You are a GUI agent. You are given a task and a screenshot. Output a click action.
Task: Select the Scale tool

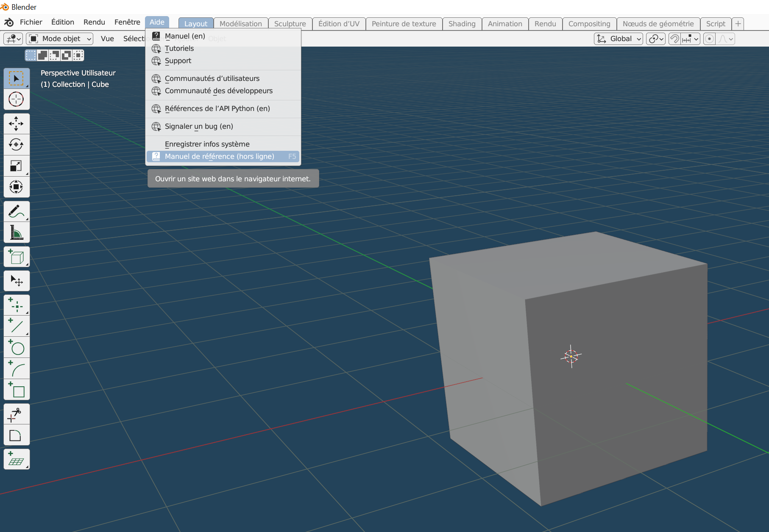pyautogui.click(x=17, y=166)
